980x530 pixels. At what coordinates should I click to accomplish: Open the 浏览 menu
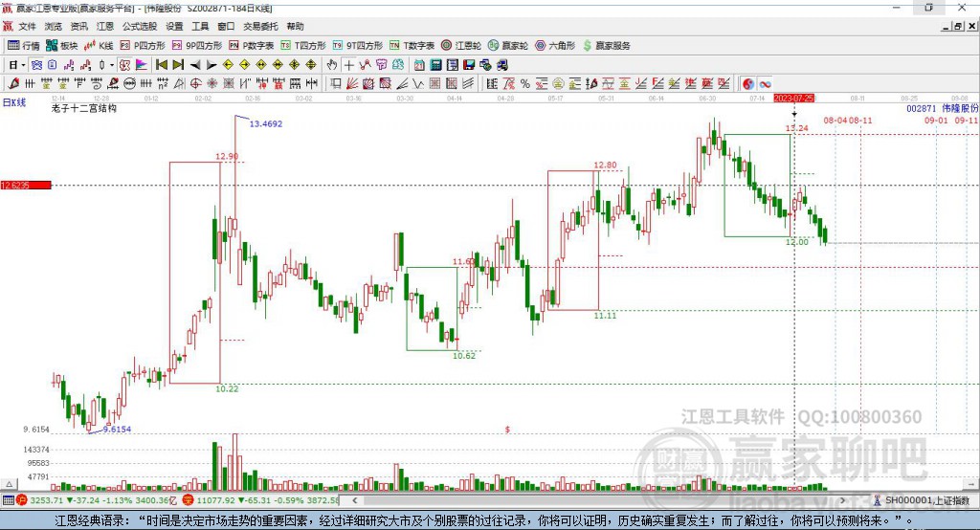pos(54,26)
